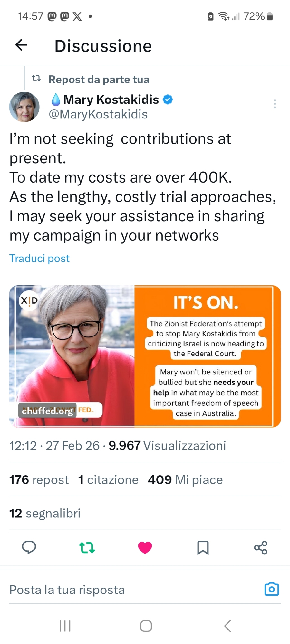The image size is (290, 644).
Task: Tap the camera icon in reply bar
Action: pyautogui.click(x=272, y=589)
